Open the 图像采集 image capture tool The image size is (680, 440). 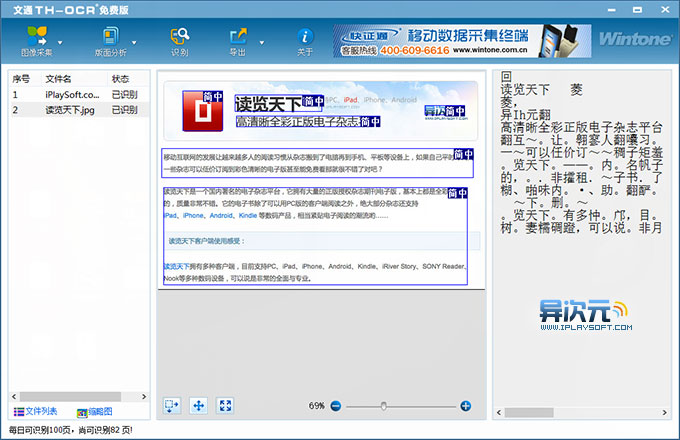[x=37, y=41]
